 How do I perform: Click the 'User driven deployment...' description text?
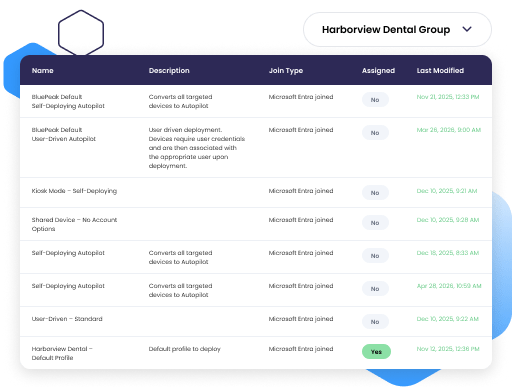pos(197,148)
